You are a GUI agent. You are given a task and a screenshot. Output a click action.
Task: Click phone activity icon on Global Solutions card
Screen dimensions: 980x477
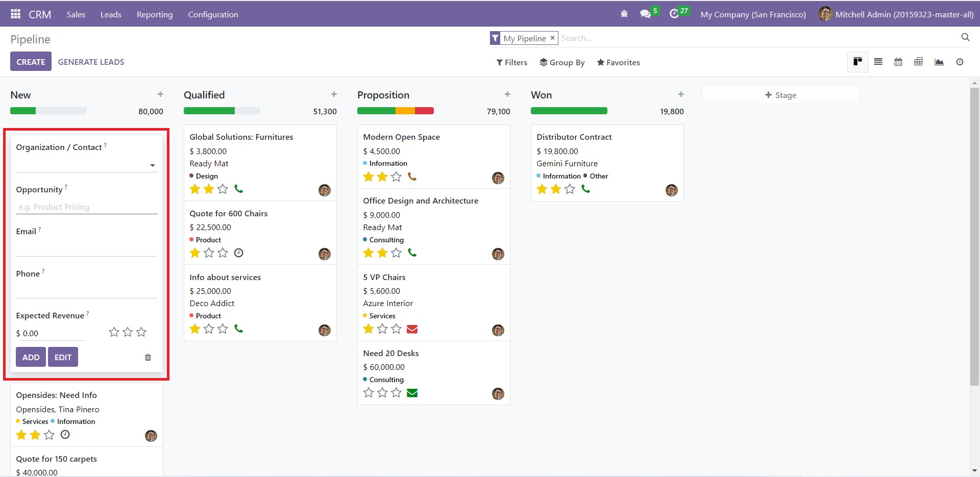[238, 189]
